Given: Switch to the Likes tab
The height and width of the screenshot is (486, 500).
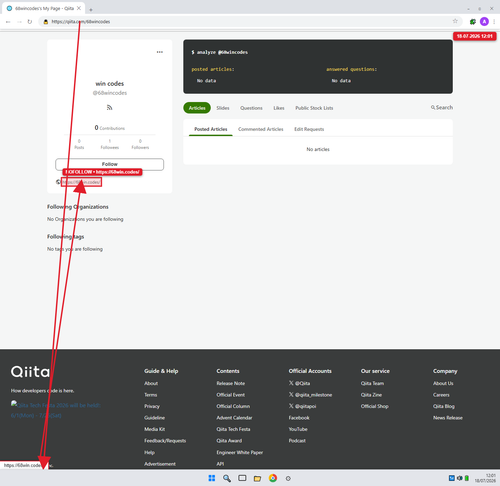Looking at the screenshot, I should (279, 108).
